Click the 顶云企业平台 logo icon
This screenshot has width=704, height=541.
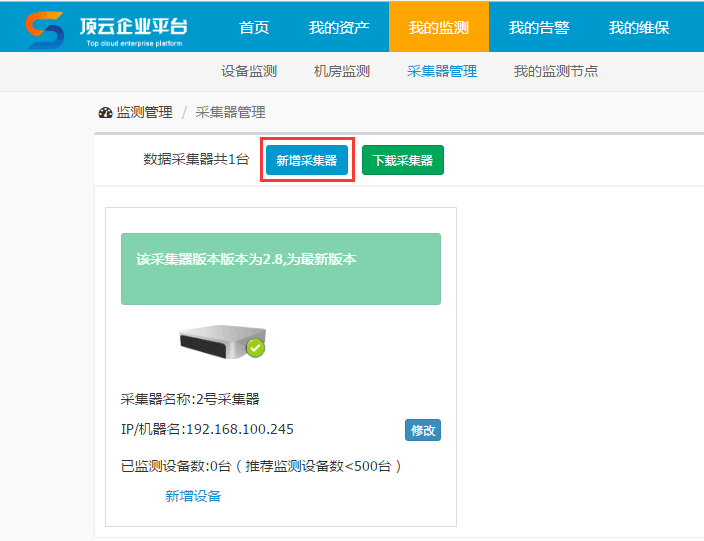[44, 30]
